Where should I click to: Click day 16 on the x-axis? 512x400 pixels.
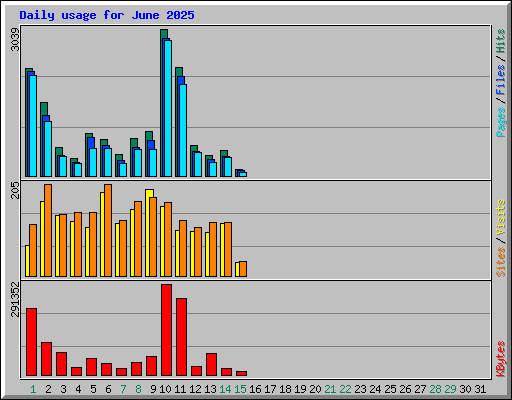[255, 389]
